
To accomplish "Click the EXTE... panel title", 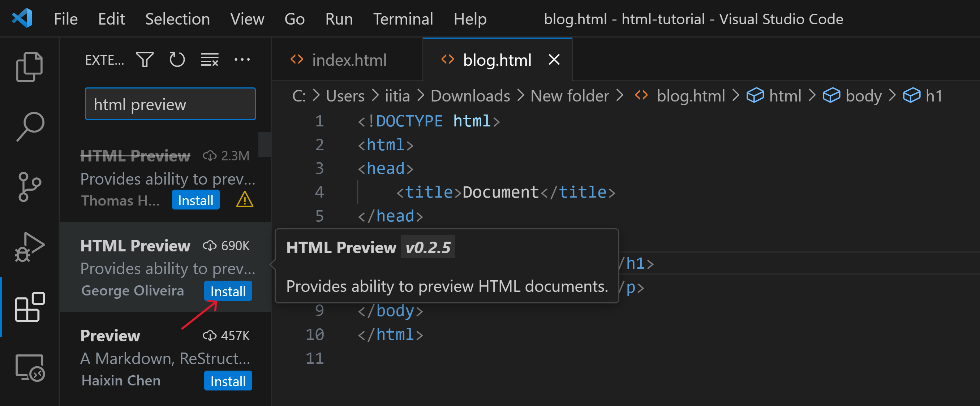I will click(104, 60).
